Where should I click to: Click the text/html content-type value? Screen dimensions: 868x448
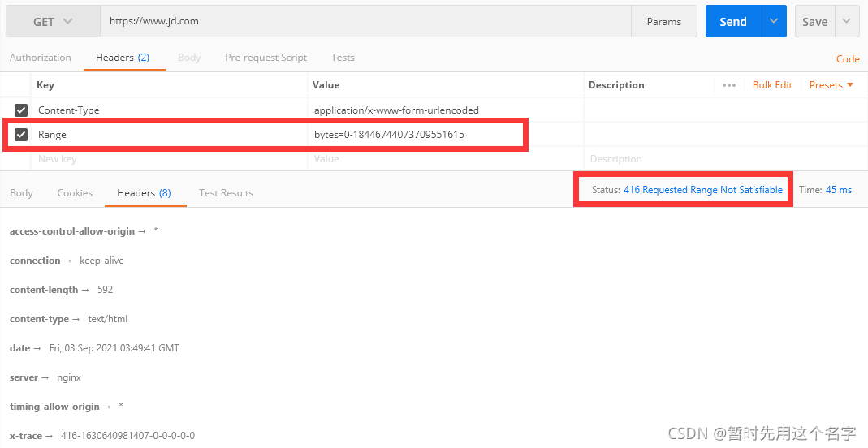(108, 319)
